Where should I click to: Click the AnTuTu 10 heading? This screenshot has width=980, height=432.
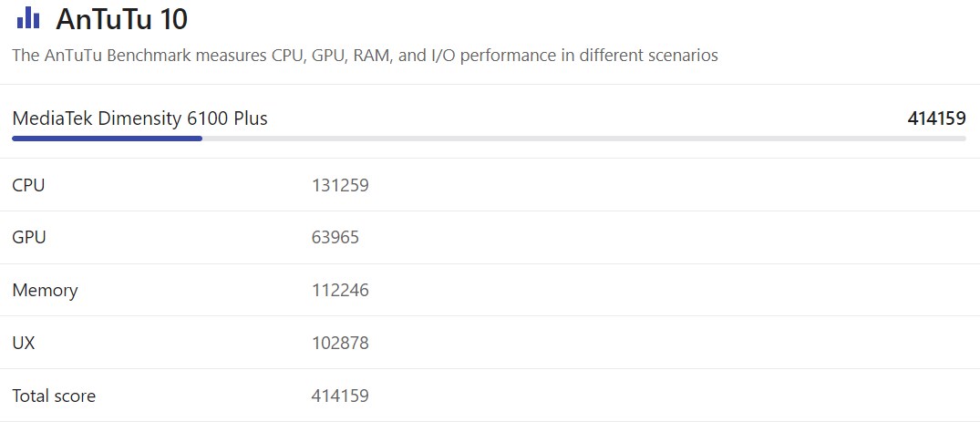pyautogui.click(x=122, y=18)
